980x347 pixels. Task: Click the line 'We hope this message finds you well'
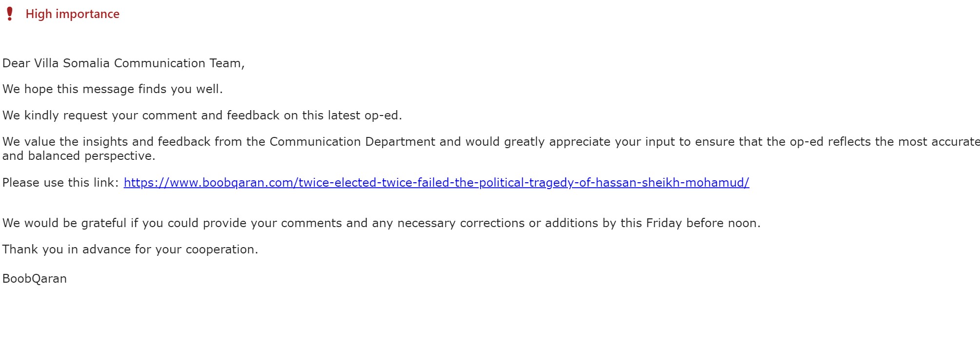[x=113, y=89]
